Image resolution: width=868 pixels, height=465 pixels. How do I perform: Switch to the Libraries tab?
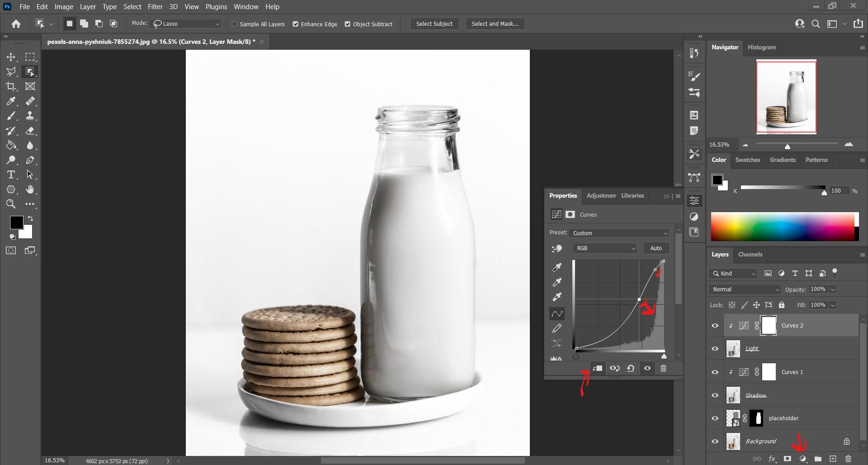(632, 195)
